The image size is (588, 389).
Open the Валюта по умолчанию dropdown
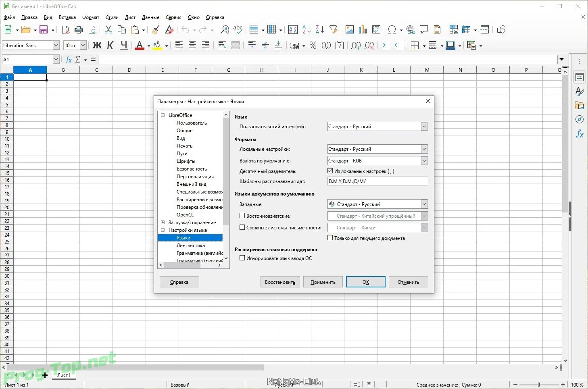(x=377, y=161)
